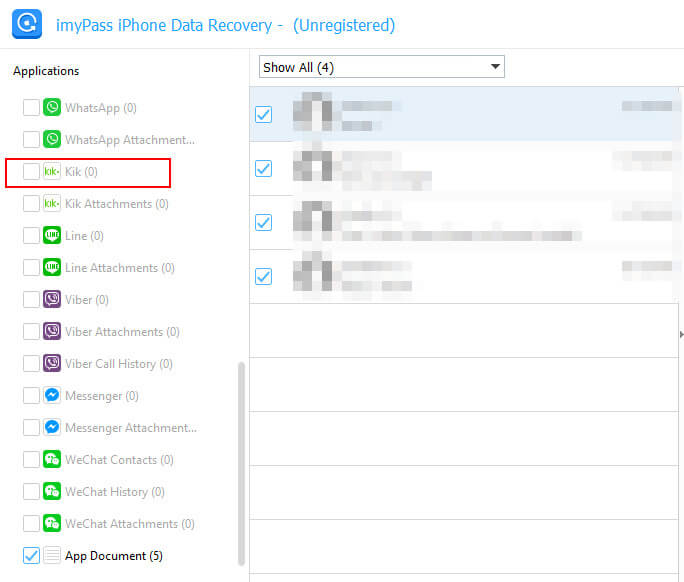Select the App Document (5) label
This screenshot has width=684, height=582.
tap(114, 556)
